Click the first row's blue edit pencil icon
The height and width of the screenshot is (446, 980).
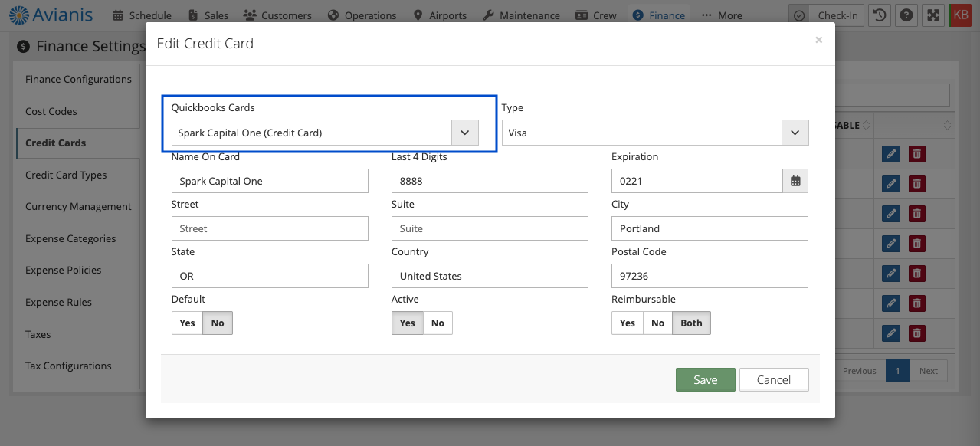890,154
